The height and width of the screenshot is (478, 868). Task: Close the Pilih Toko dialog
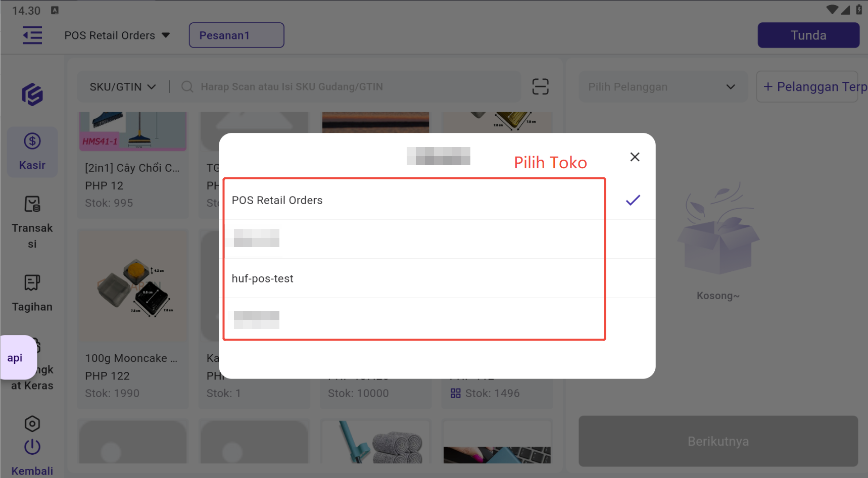click(x=635, y=157)
